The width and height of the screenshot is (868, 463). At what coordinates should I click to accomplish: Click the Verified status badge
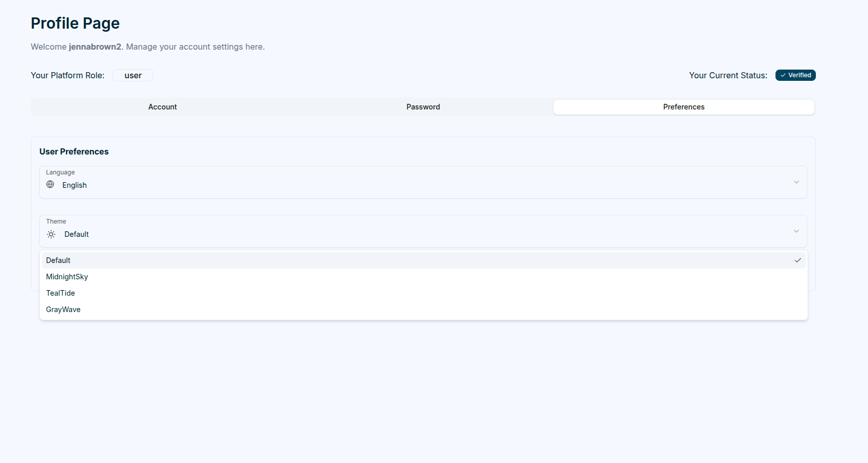[x=795, y=75]
